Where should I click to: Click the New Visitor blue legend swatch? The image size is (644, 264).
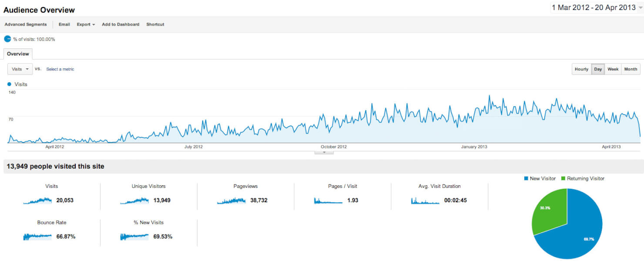click(527, 179)
